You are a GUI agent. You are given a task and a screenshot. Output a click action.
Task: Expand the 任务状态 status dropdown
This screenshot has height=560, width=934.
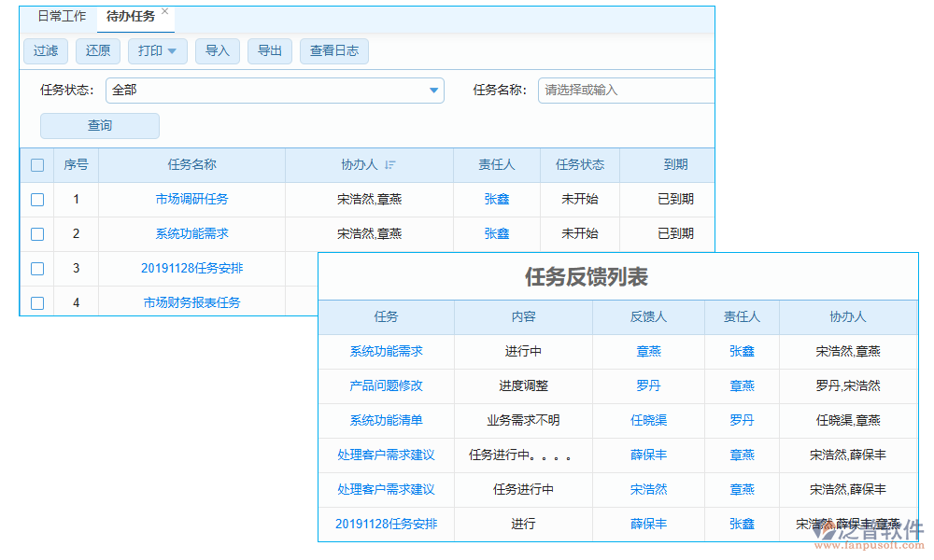(x=432, y=91)
